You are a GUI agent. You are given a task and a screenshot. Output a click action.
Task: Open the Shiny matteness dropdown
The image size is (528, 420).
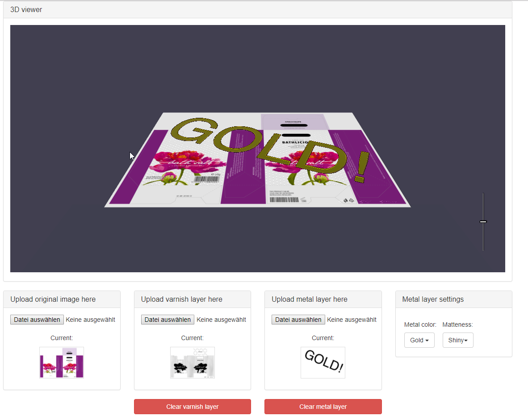458,340
